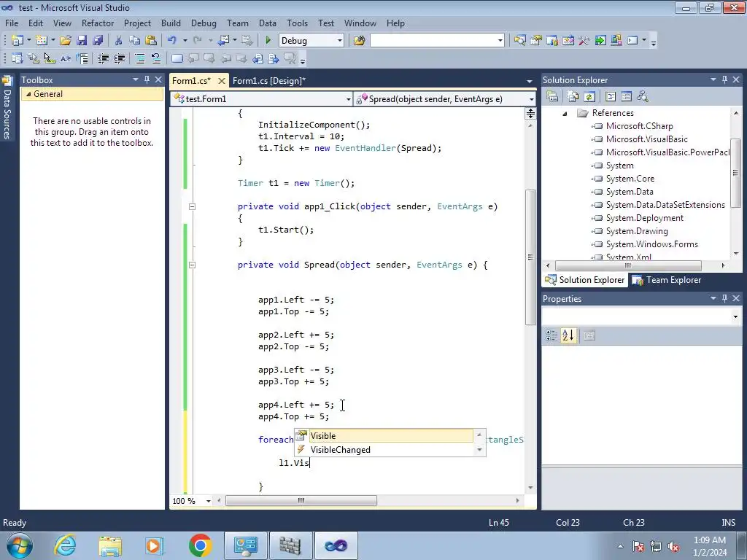Undo the last edit with Undo icon
This screenshot has width=747, height=560.
(x=172, y=41)
